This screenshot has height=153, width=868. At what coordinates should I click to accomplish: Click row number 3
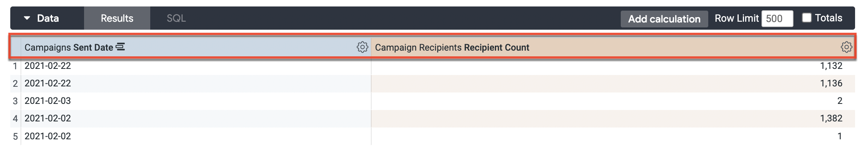point(15,101)
